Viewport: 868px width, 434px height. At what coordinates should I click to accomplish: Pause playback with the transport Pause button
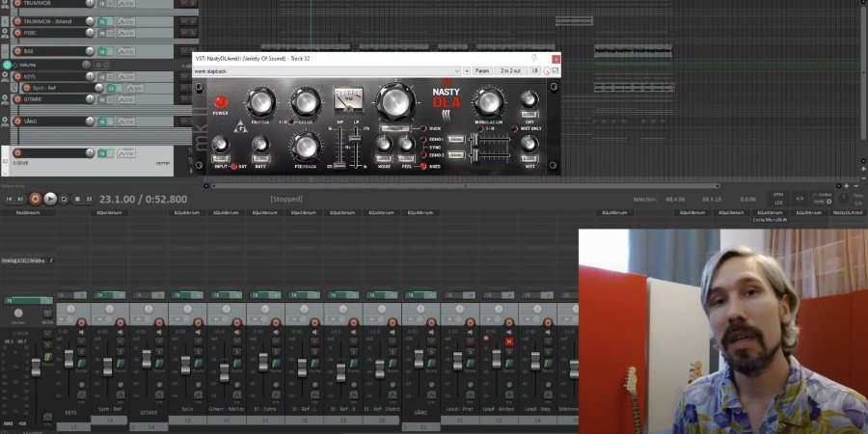[x=89, y=199]
